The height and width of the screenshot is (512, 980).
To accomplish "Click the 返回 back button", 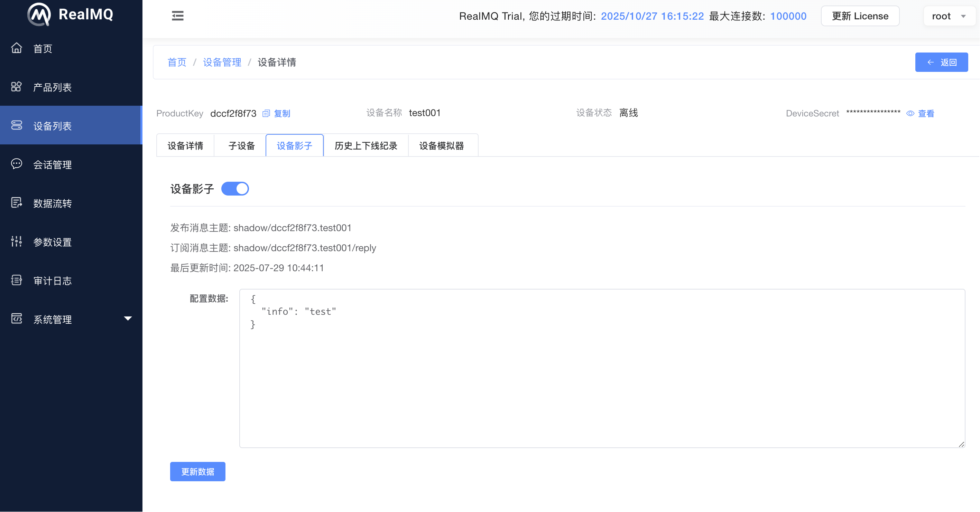I will [942, 62].
